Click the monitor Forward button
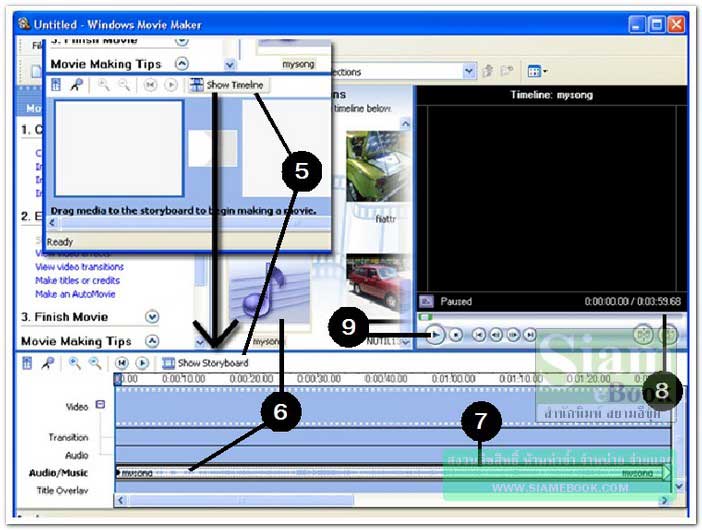The height and width of the screenshot is (530, 702). coord(530,335)
